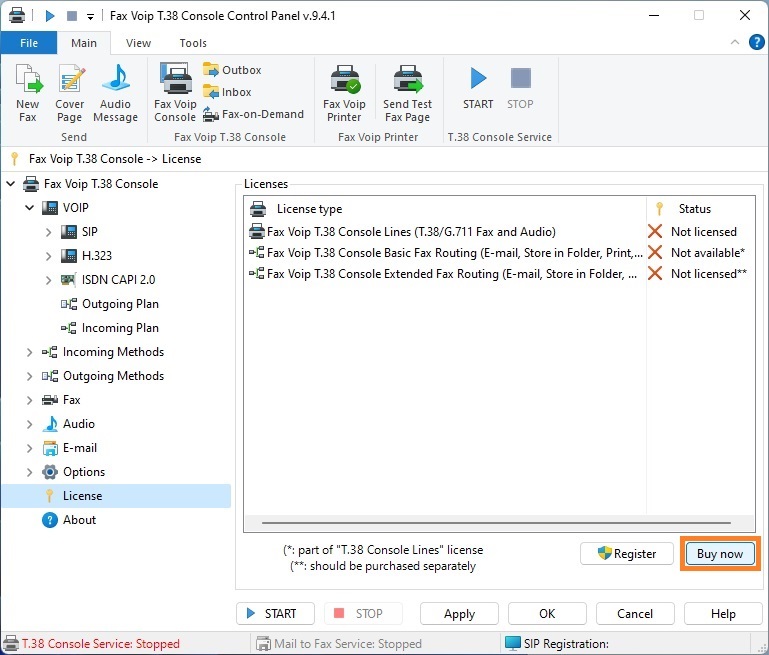Screen dimensions: 769x655
Task: Open the Outbox folder in the ribbon
Action: tap(232, 70)
